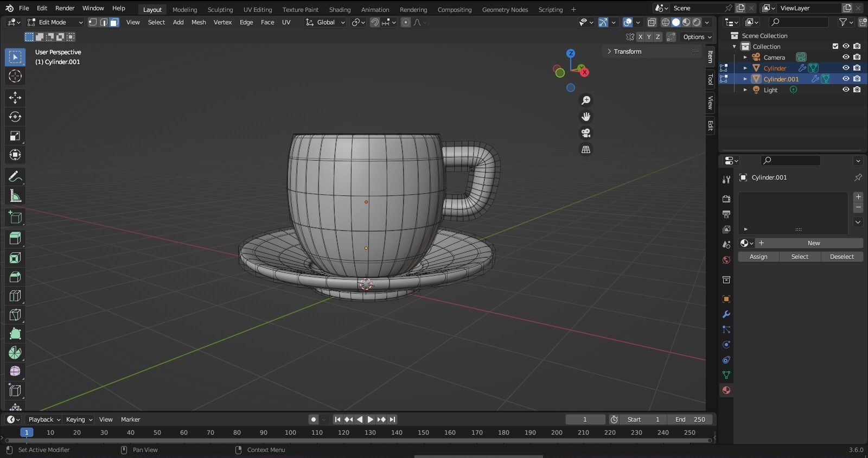Choose the Annotate tool
The width and height of the screenshot is (868, 458).
[x=15, y=177]
